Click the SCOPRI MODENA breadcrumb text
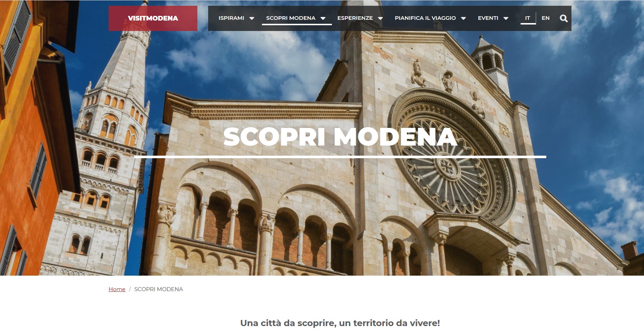The image size is (644, 334). pyautogui.click(x=158, y=289)
